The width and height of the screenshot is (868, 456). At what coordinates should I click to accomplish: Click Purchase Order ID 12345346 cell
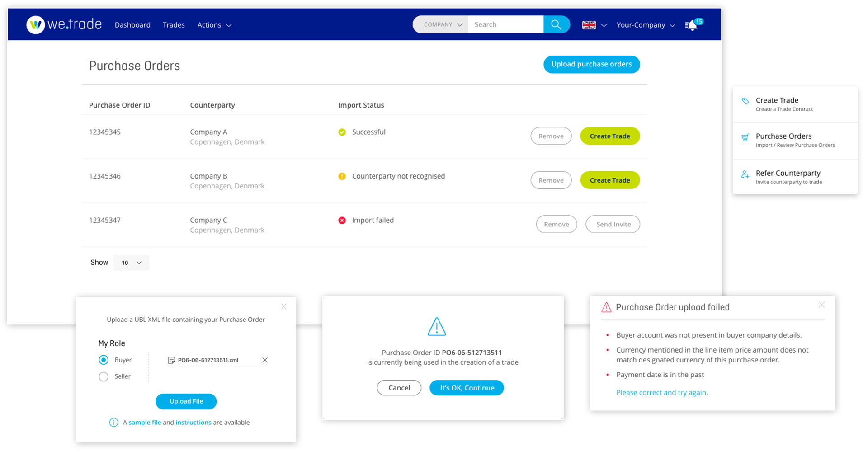105,176
